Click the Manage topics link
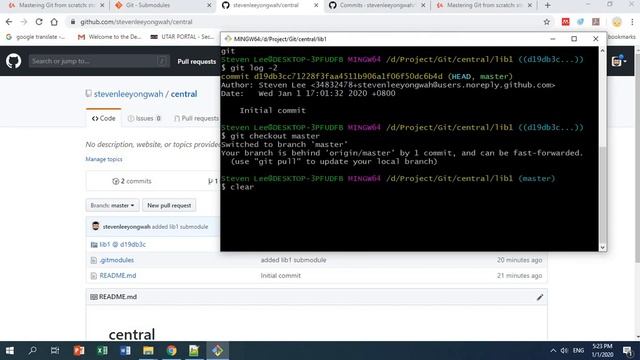This screenshot has width=640, height=360. 104,159
